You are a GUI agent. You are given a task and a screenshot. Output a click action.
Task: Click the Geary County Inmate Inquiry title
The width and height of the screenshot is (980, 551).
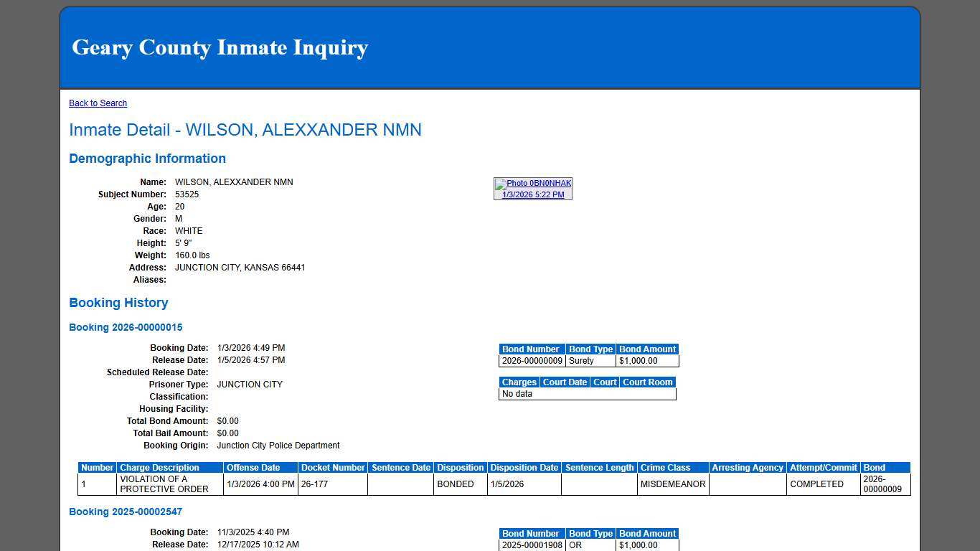220,47
